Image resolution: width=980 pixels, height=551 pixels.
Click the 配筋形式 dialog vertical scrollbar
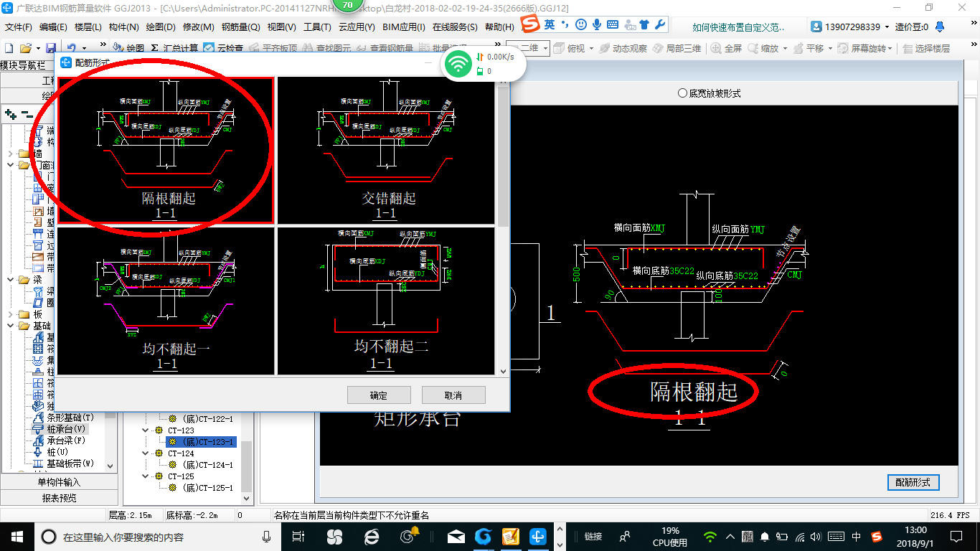point(503,226)
